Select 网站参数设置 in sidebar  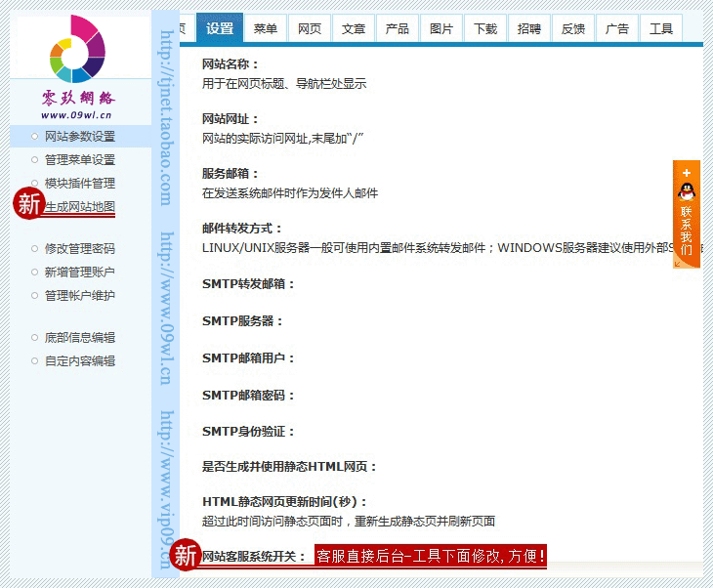(80, 136)
